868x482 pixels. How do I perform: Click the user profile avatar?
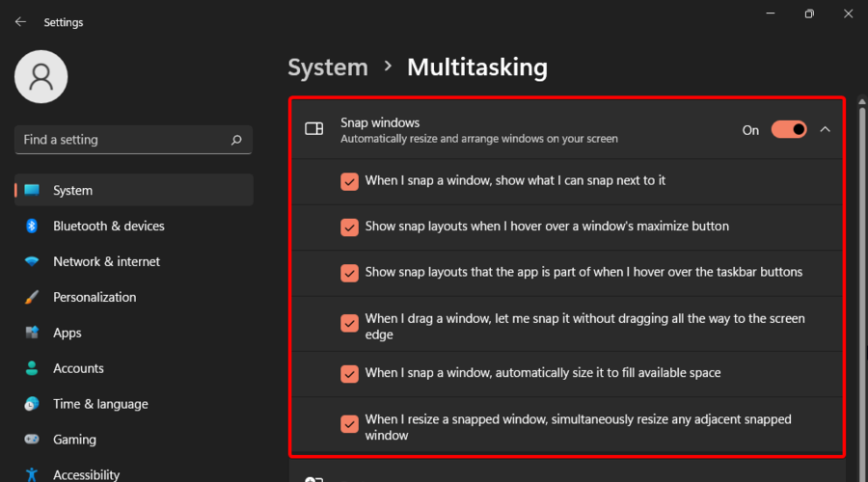pyautogui.click(x=41, y=77)
